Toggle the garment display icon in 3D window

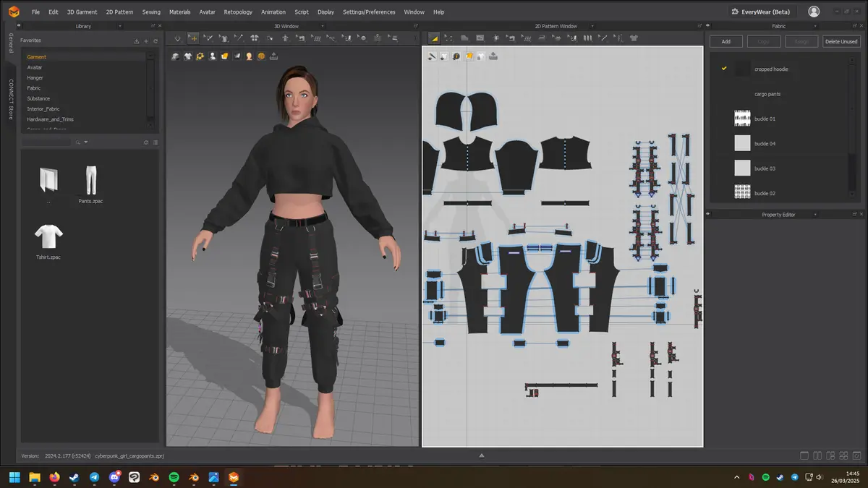pos(188,56)
